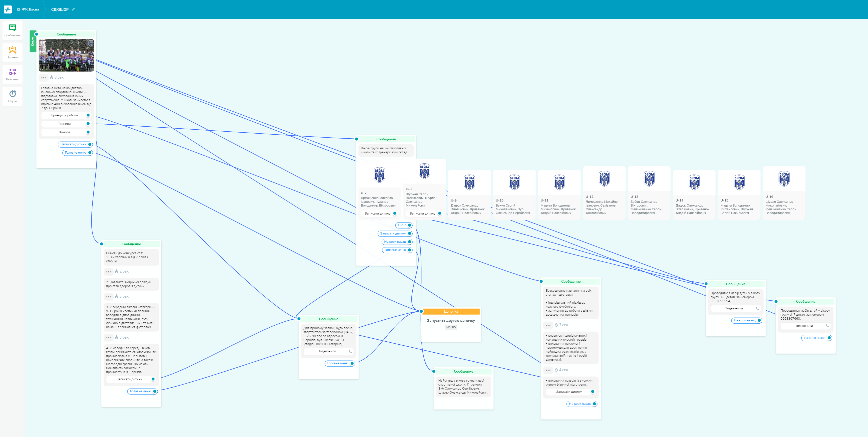This screenshot has height=437, width=868.
Task: Select Записати дитину quick reply in Start message
Action: tap(75, 144)
